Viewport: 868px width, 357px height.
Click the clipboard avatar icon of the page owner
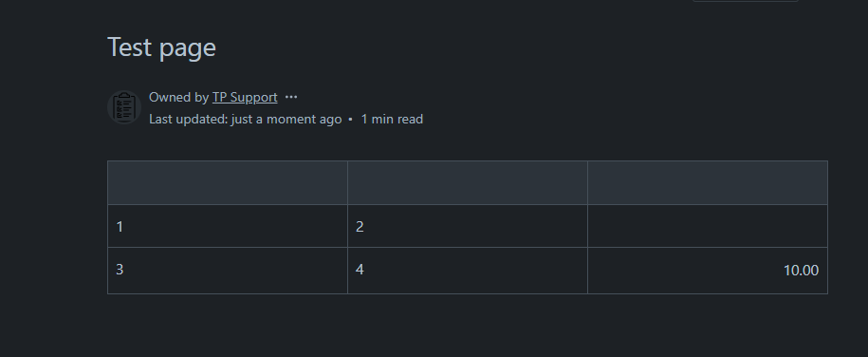[x=124, y=107]
